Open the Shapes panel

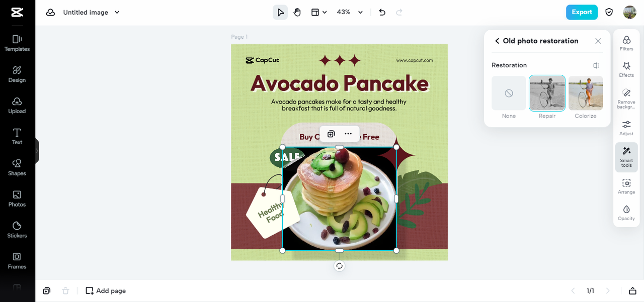17,168
